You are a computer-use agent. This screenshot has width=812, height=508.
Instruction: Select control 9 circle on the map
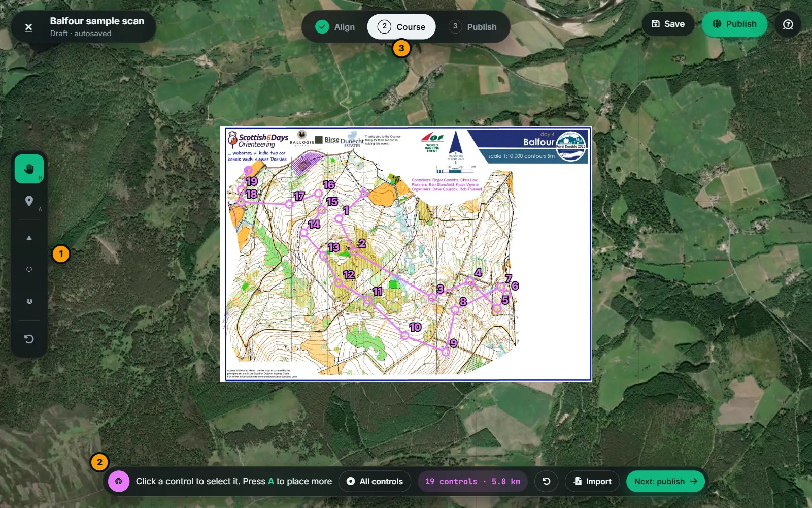(x=445, y=352)
